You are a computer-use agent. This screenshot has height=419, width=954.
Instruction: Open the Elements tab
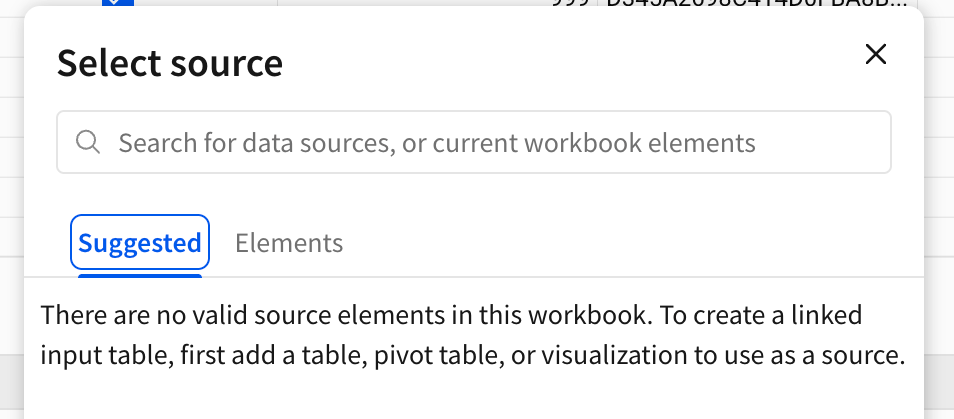tap(289, 243)
